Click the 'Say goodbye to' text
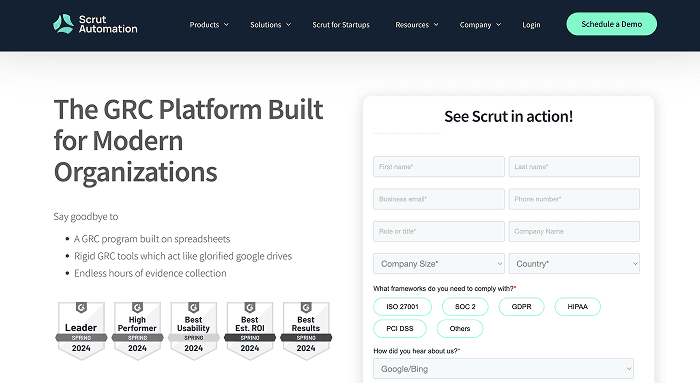This screenshot has width=700, height=383. click(86, 216)
